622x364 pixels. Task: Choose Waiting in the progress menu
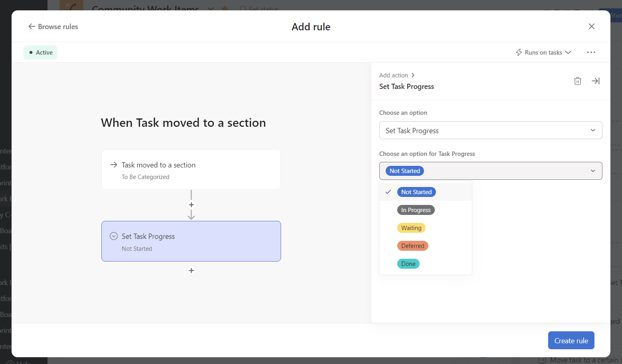click(x=411, y=228)
